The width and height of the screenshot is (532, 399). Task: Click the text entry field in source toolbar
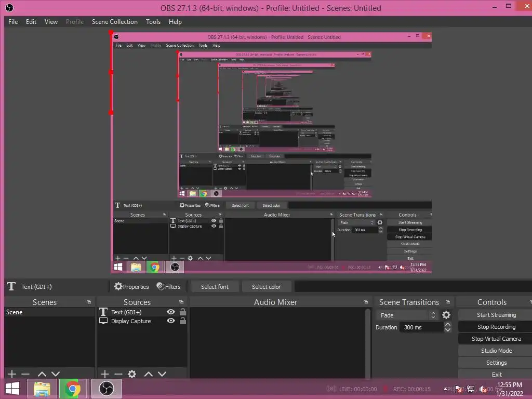click(413, 287)
